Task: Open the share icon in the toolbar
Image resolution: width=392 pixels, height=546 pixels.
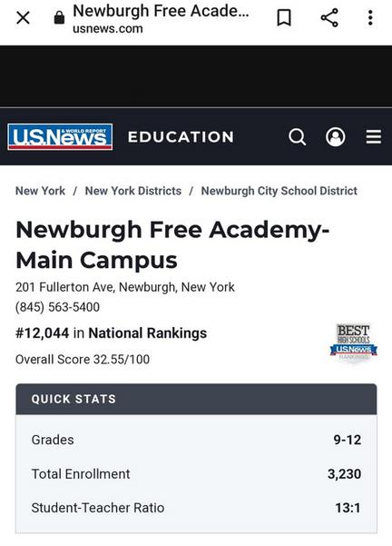Action: 329,17
